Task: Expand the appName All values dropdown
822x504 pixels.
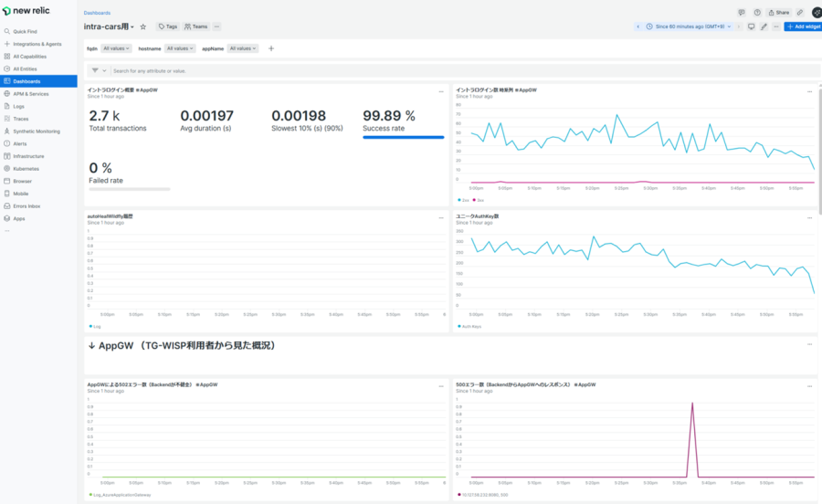Action: tap(242, 48)
